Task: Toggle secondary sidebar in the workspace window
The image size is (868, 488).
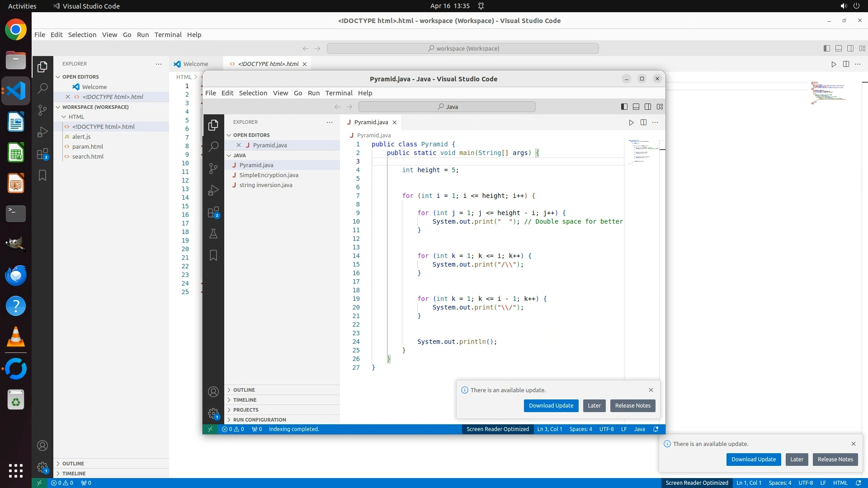Action: pos(850,48)
